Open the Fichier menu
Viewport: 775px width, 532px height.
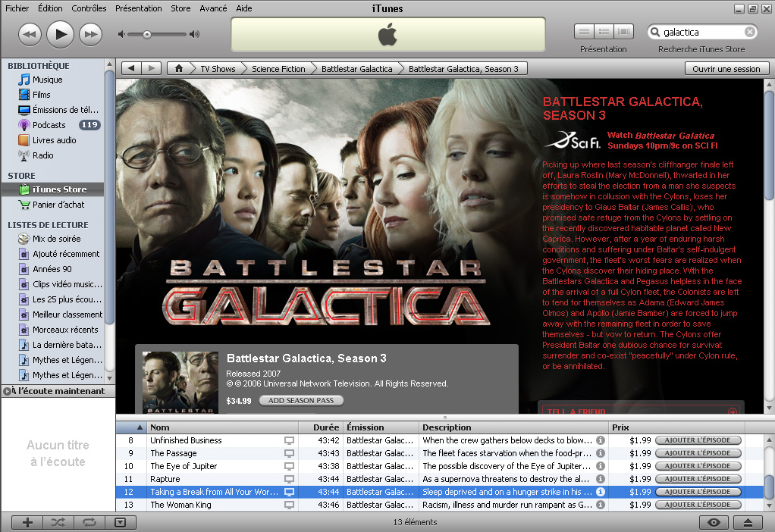pyautogui.click(x=17, y=8)
